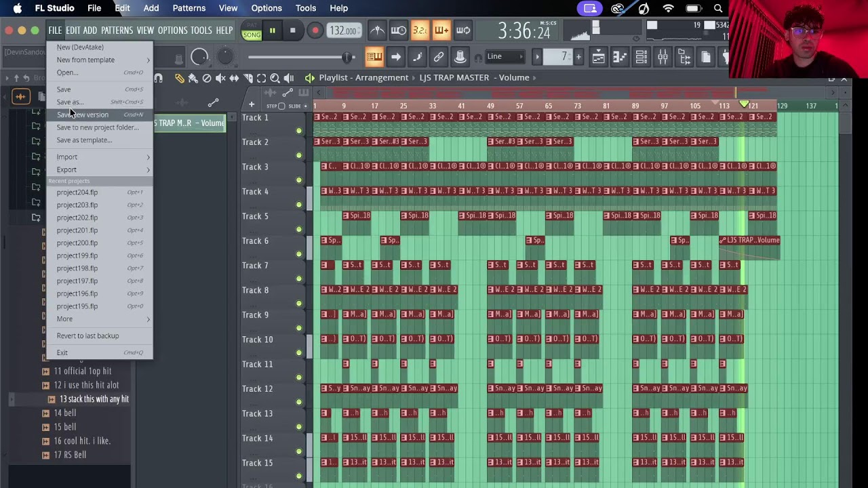Expand the Export submenu
This screenshot has width=868, height=488.
[x=100, y=169]
